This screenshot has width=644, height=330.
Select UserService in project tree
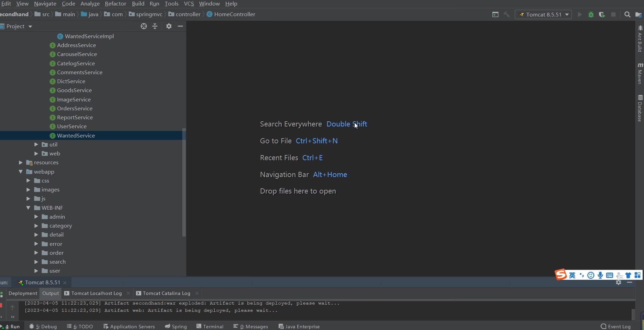(72, 126)
